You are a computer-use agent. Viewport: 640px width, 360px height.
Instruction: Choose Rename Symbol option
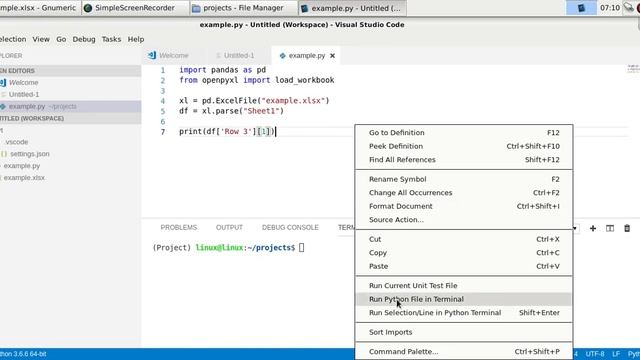click(x=464, y=179)
